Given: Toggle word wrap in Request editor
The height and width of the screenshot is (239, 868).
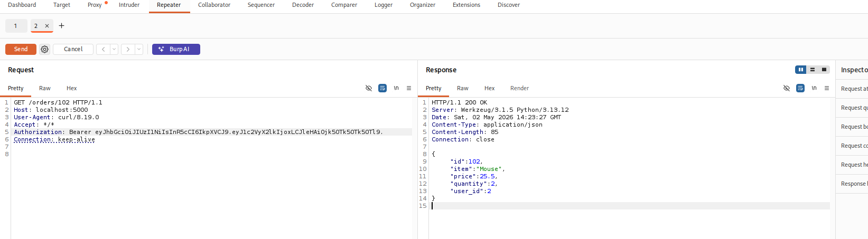Looking at the screenshot, I should click(382, 88).
